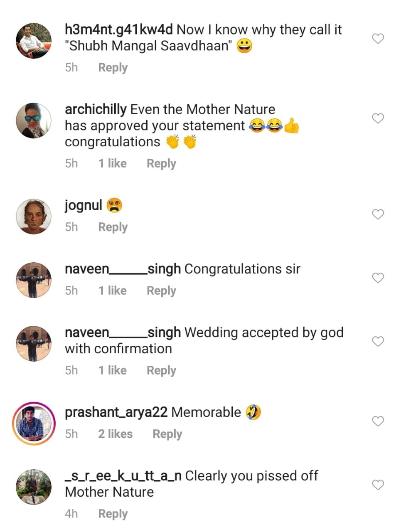Like the 'Wedding accepted by god' comment
Viewport: 406px width, 532px height.
[x=378, y=341]
